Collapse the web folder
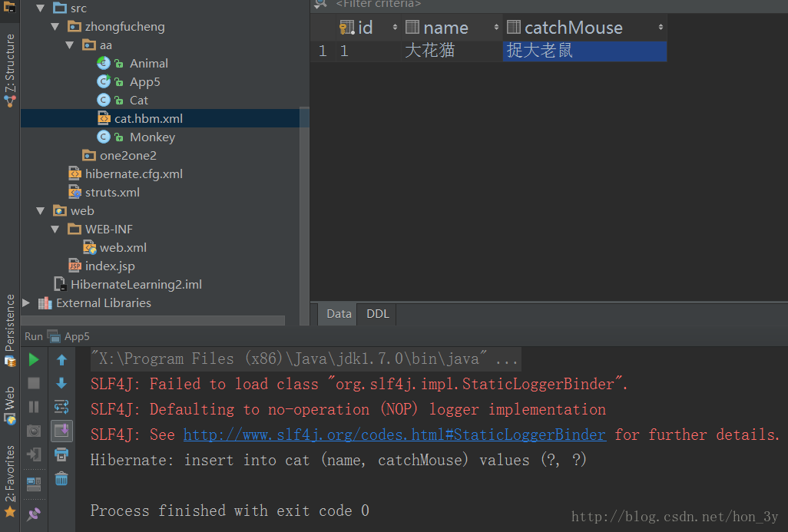The width and height of the screenshot is (788, 532). (x=41, y=211)
